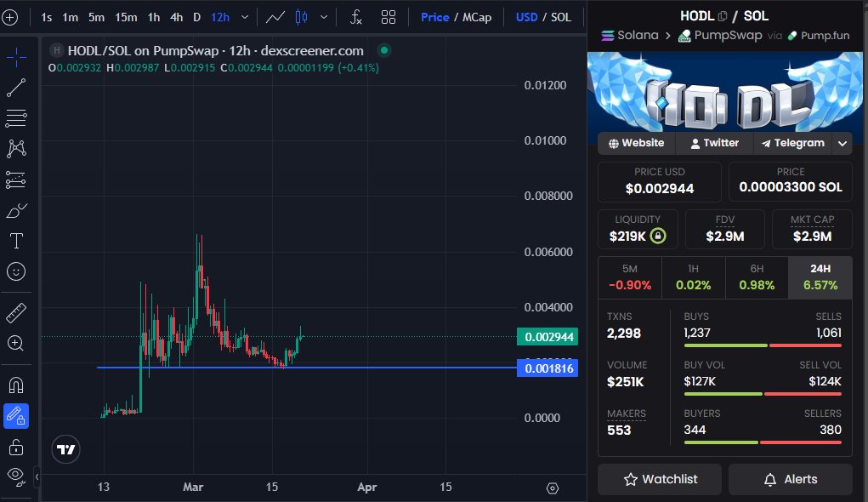This screenshot has height=502, width=868.
Task: Activate the zoom in tool
Action: (16, 344)
